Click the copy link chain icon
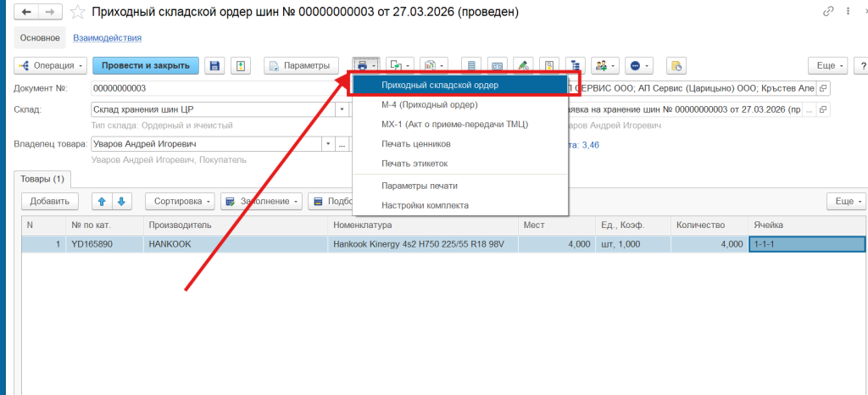868x395 pixels. click(x=829, y=11)
